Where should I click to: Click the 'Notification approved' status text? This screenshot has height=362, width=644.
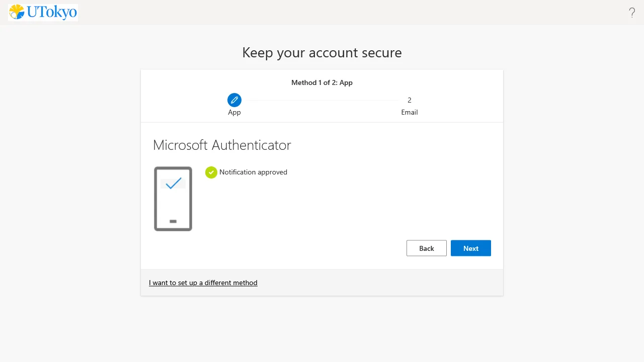click(x=253, y=172)
